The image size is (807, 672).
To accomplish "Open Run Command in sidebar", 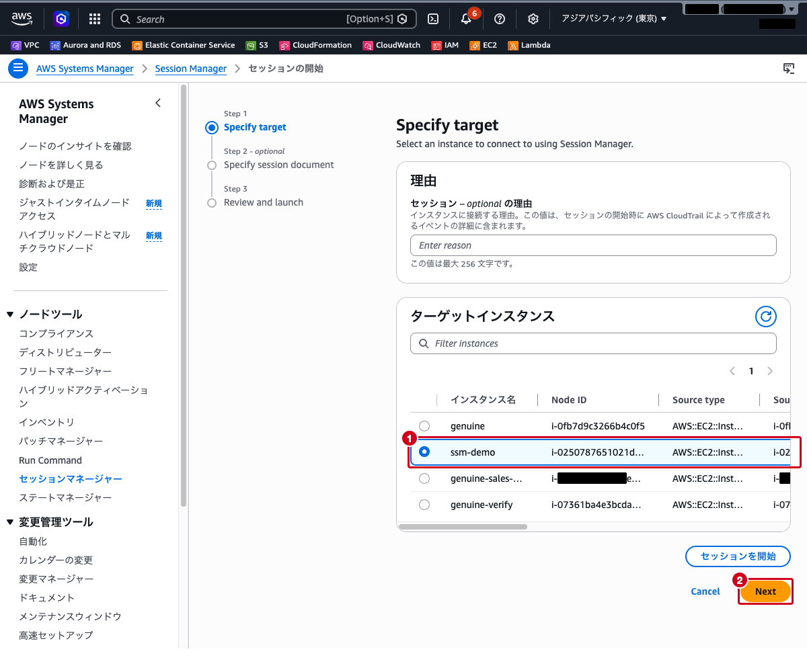I will point(50,460).
